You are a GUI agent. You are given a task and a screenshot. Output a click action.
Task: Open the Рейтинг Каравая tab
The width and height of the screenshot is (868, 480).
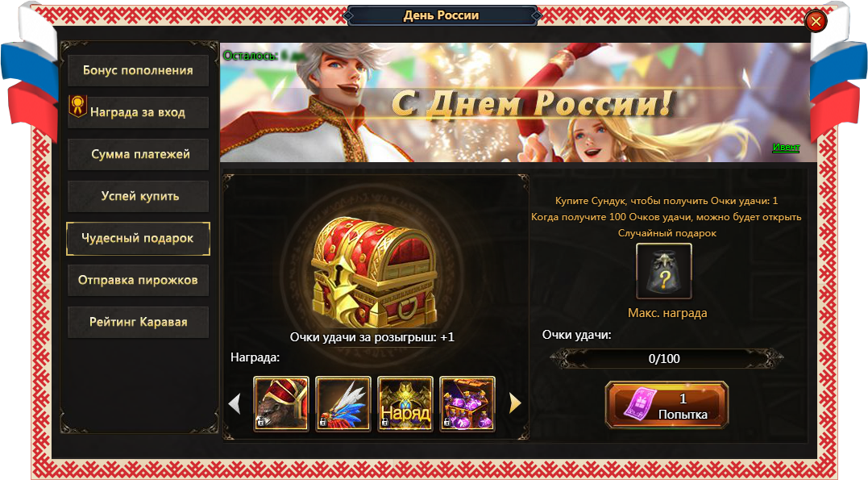pos(138,322)
